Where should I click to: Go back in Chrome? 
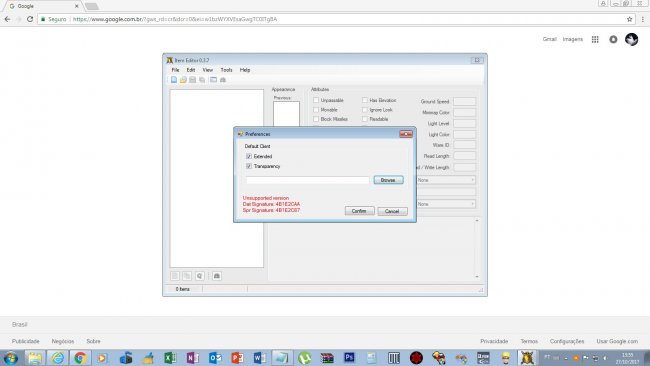click(7, 19)
